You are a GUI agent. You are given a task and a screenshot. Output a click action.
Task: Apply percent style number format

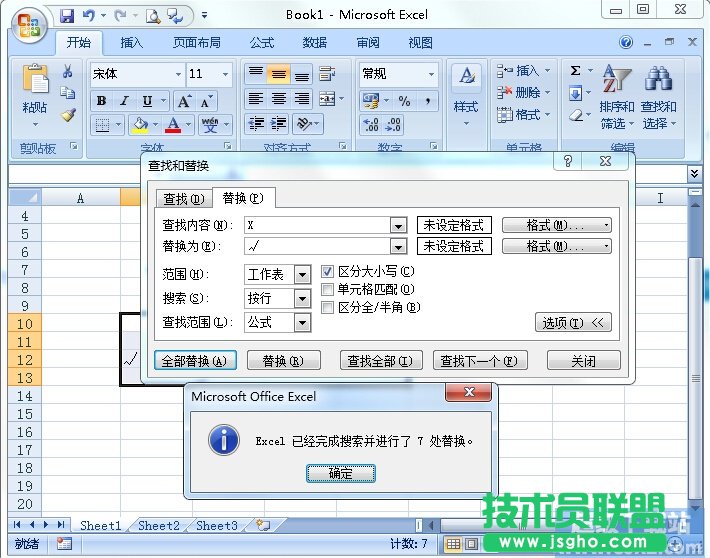tap(404, 101)
